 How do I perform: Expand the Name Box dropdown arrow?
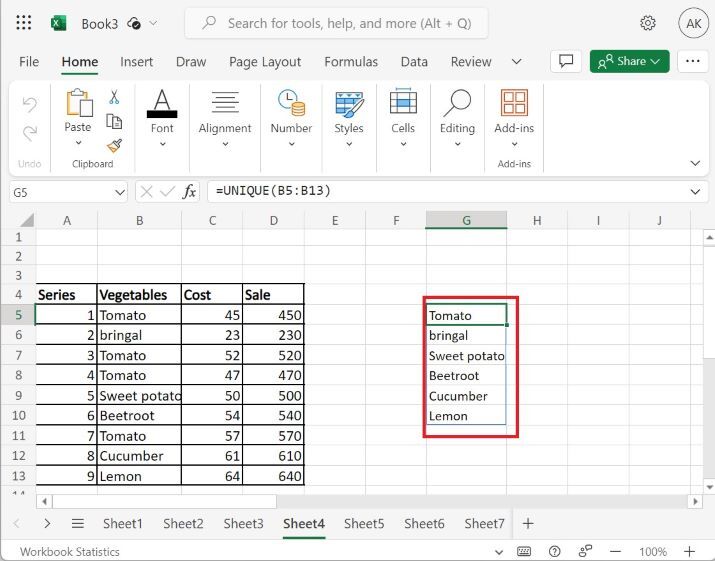click(119, 192)
